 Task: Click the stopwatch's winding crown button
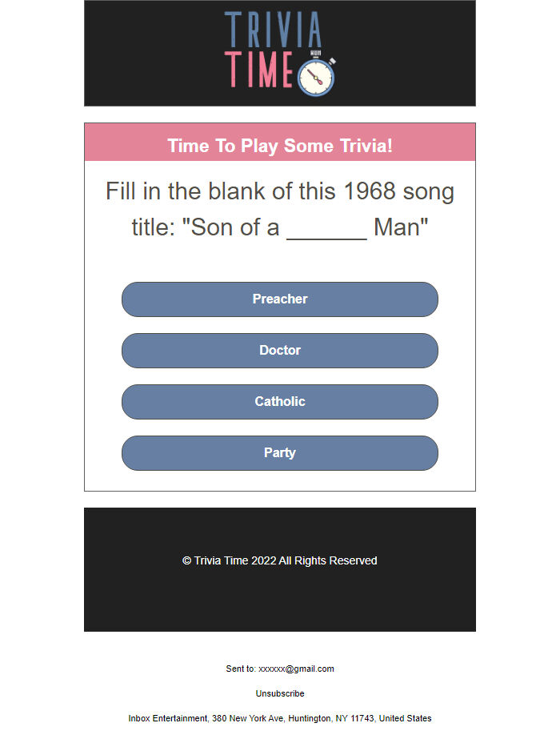332,62
